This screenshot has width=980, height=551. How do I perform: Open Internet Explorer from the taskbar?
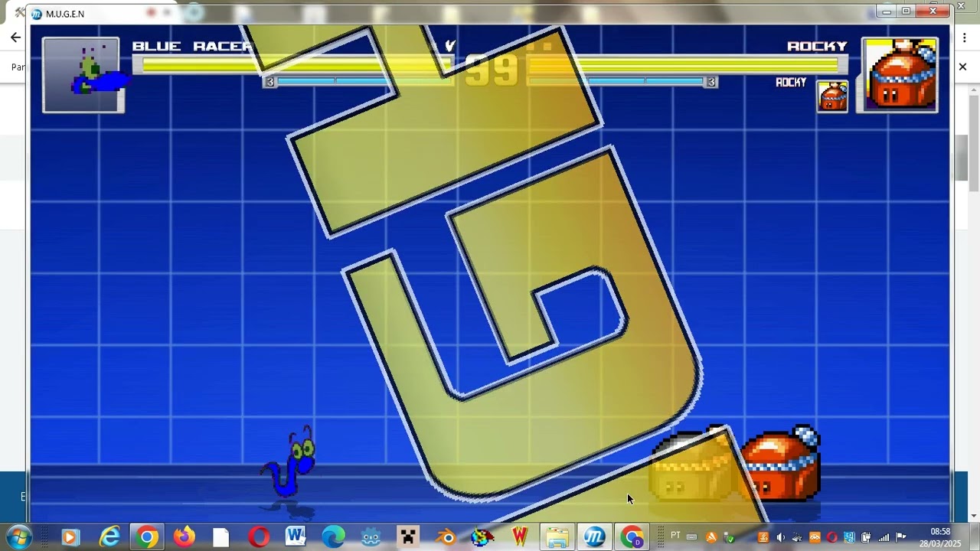[x=109, y=537]
